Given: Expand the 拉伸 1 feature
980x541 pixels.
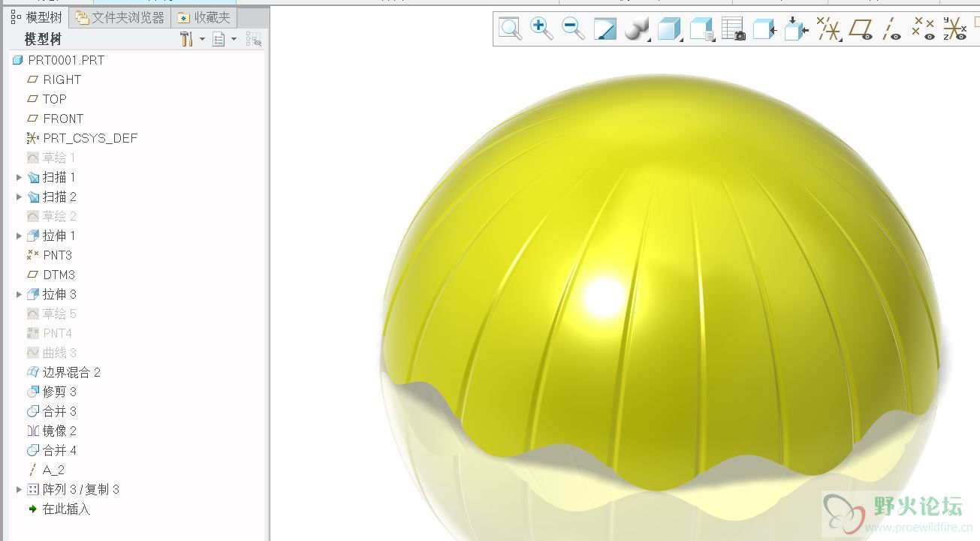Looking at the screenshot, I should pyautogui.click(x=19, y=236).
